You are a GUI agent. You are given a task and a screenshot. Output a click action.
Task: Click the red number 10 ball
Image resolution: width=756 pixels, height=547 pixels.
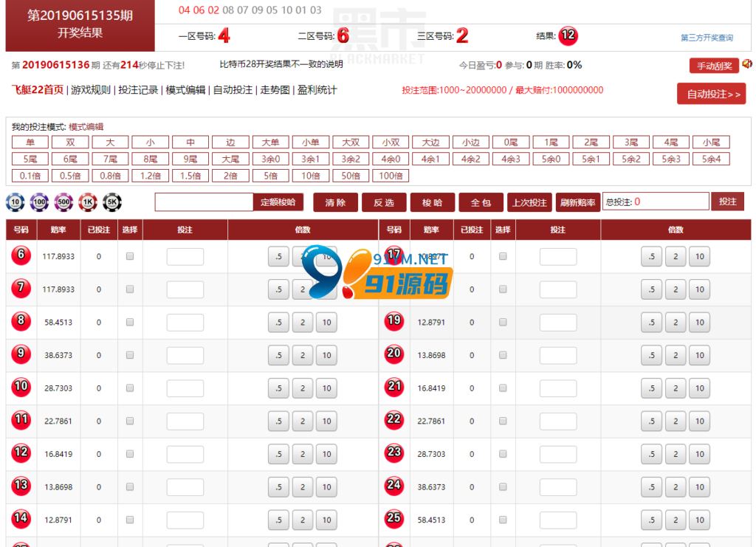click(x=21, y=387)
